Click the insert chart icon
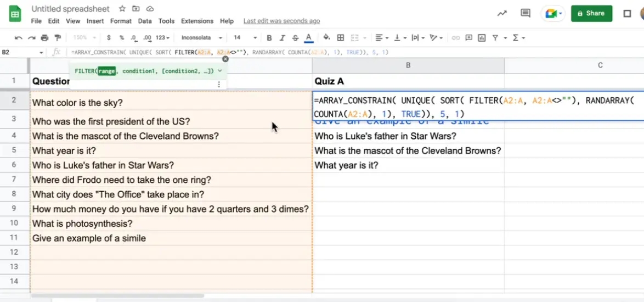 click(x=482, y=38)
